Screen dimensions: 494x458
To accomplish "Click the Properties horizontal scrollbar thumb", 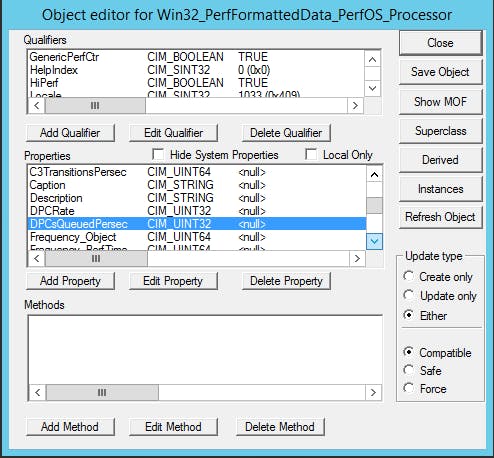I will click(96, 259).
